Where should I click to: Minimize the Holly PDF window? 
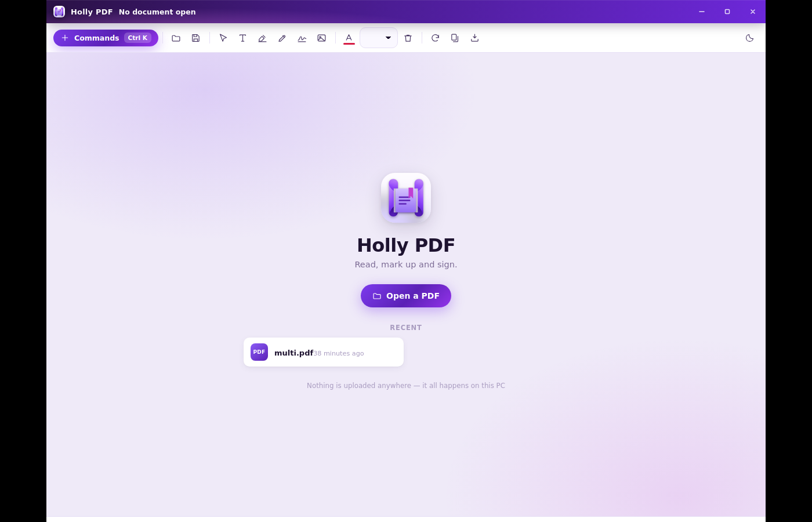coord(702,12)
